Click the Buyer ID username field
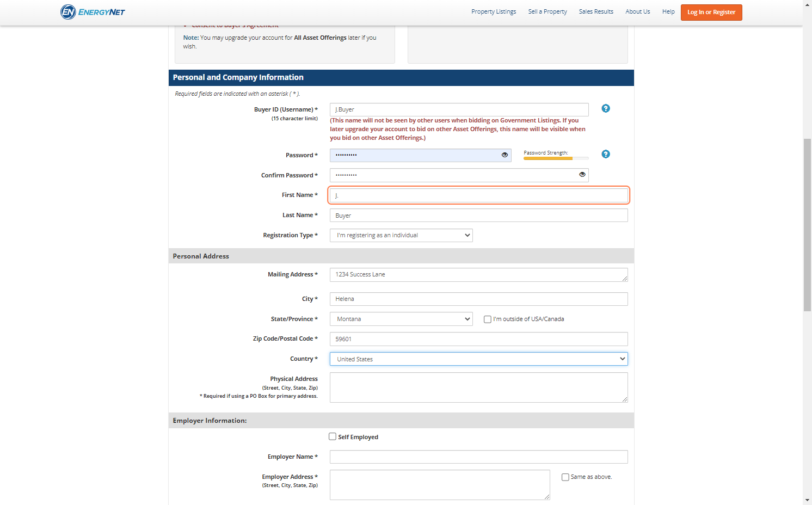Image resolution: width=812 pixels, height=505 pixels. (459, 109)
